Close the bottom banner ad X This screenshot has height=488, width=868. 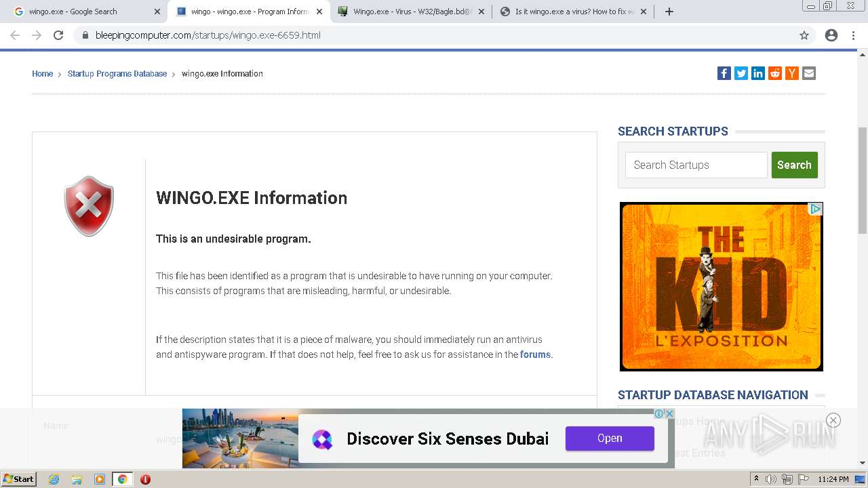coord(669,413)
